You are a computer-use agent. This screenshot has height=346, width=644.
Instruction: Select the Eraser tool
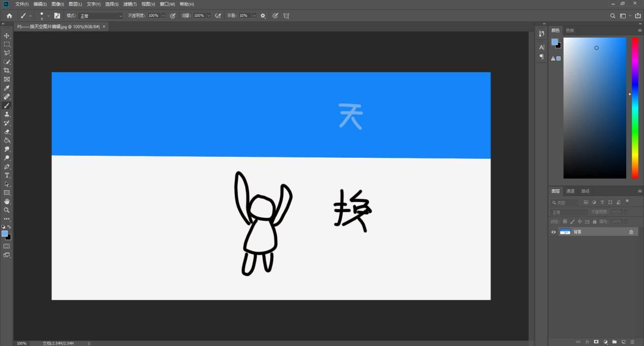tap(7, 131)
